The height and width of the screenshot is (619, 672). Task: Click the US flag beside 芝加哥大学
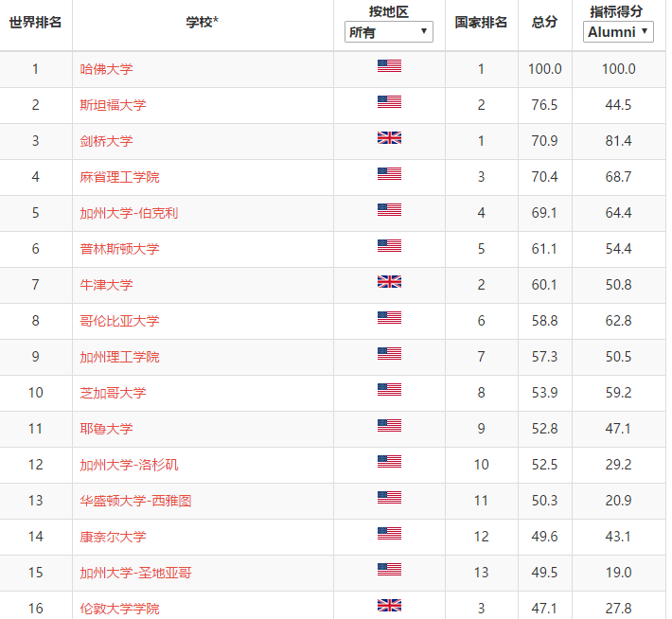point(389,390)
